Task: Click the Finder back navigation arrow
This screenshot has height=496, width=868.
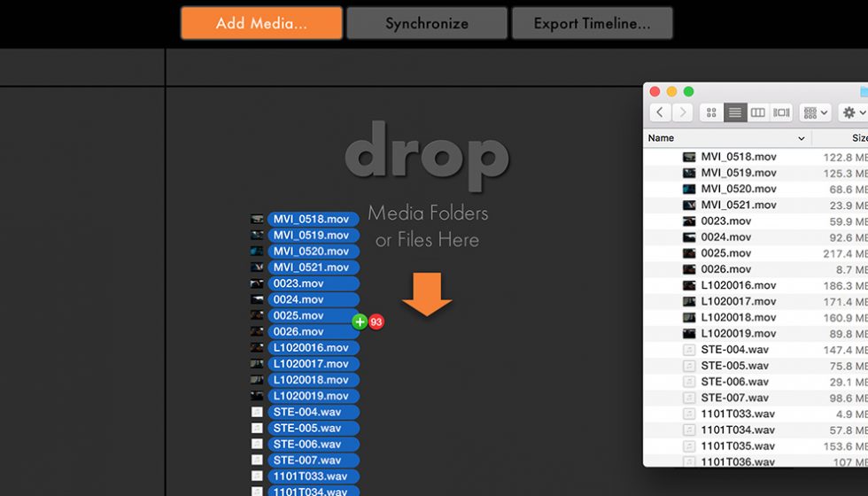Action: point(660,112)
